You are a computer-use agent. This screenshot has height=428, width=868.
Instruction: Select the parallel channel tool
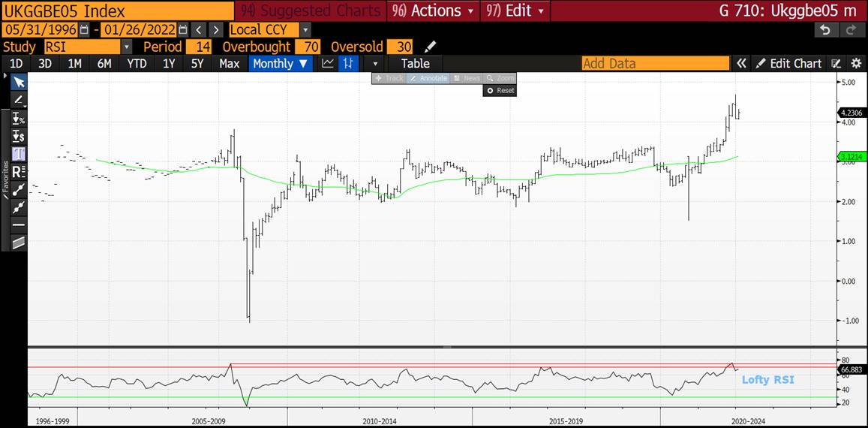20,243
